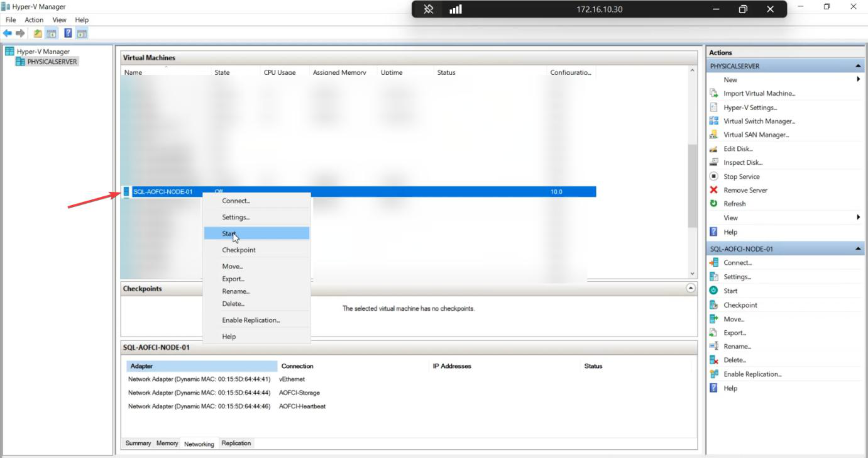Image resolution: width=868 pixels, height=458 pixels.
Task: Click Delete icon in Actions pane
Action: click(713, 360)
